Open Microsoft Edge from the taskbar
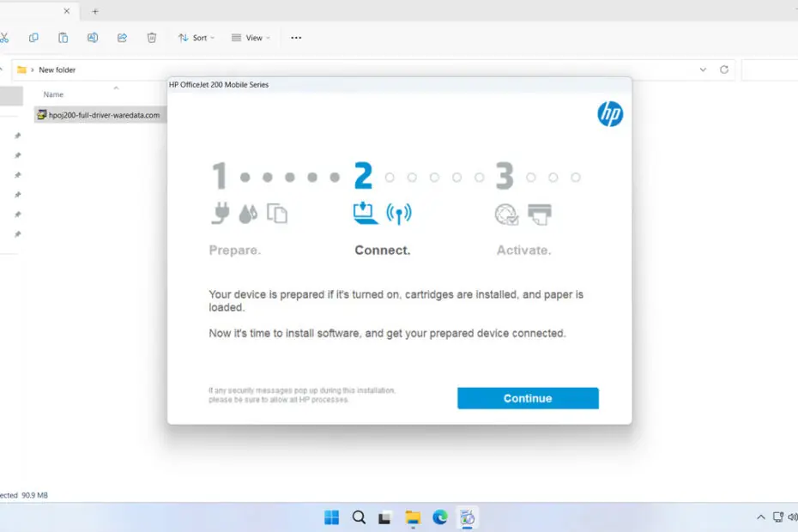Screen dimensions: 798x532 [x=440, y=517]
